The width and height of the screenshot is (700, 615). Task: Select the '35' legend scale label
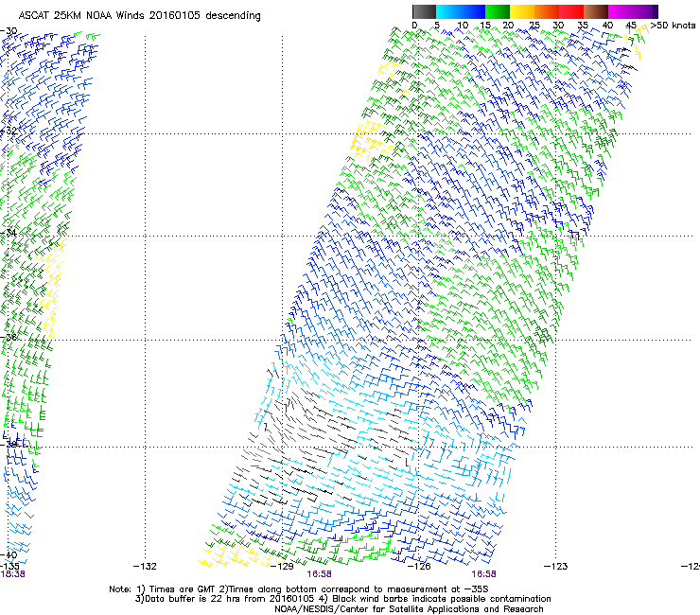click(583, 26)
